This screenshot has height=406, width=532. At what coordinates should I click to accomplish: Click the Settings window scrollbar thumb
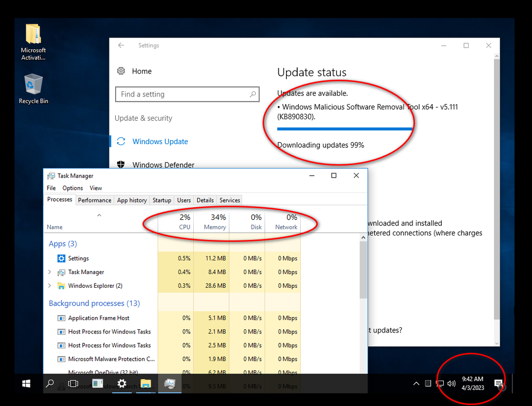[x=496, y=189]
